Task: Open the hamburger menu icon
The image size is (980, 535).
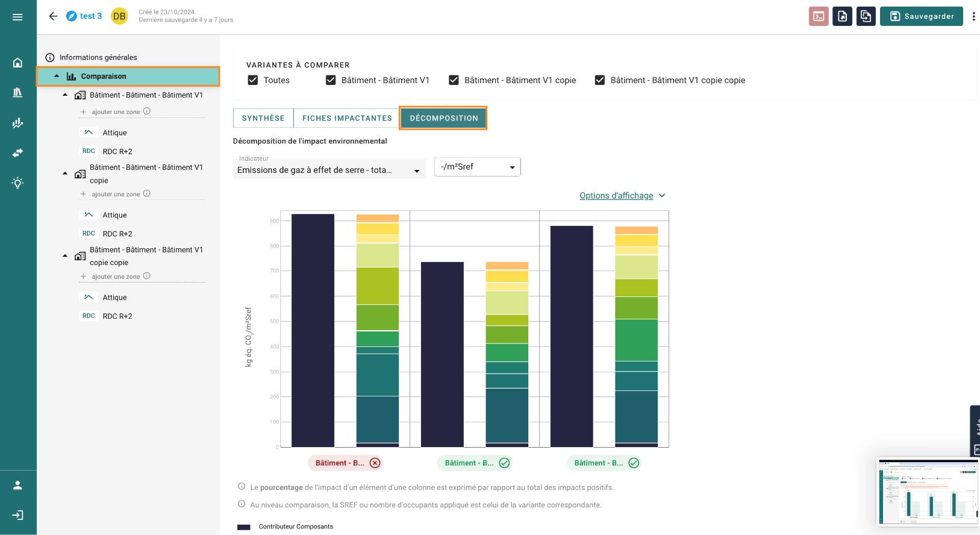Action: point(17,17)
